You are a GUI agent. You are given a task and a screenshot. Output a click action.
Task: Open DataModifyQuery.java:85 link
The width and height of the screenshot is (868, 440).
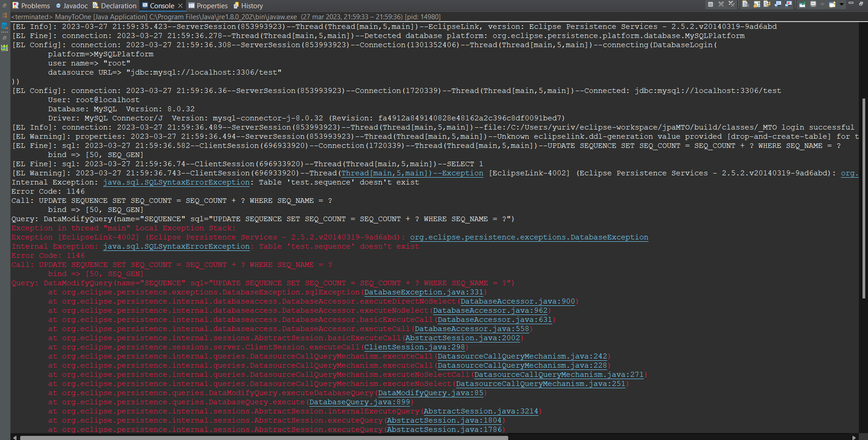pyautogui.click(x=430, y=393)
